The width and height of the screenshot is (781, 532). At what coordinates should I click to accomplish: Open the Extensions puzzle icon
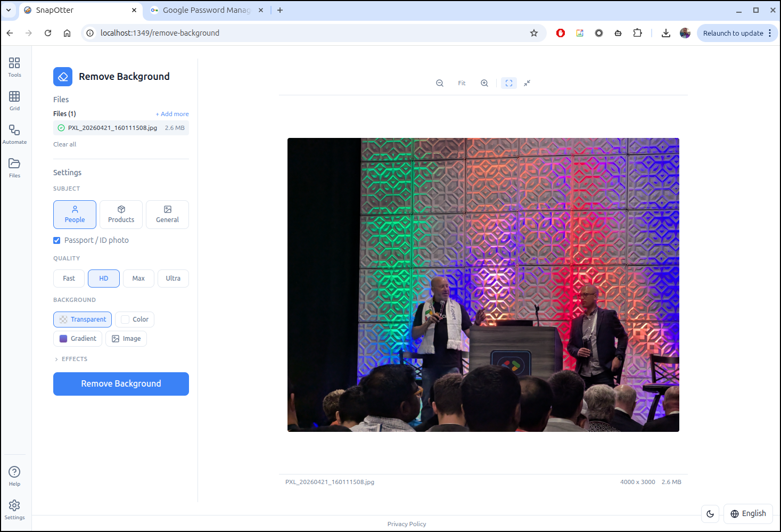tap(637, 33)
